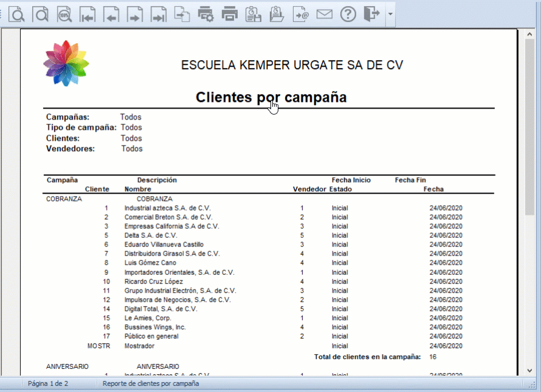Save the report document
The image size is (541, 392).
252,13
